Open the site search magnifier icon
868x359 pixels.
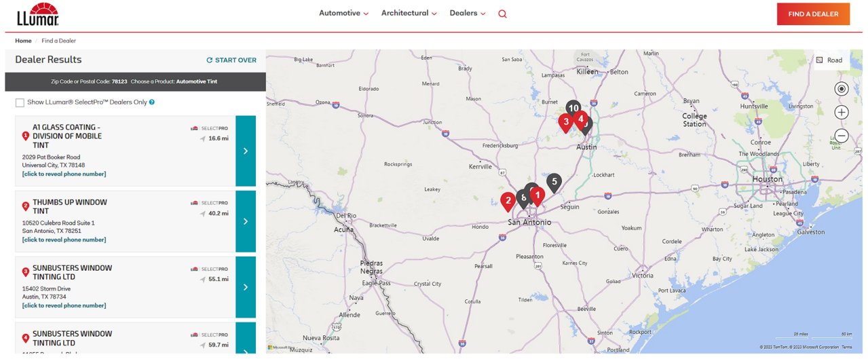point(502,14)
